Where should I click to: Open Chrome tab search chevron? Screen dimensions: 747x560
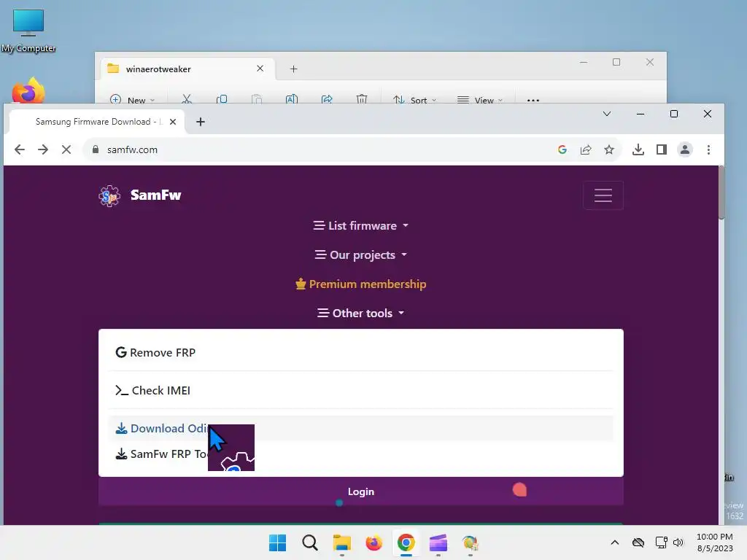pos(606,114)
